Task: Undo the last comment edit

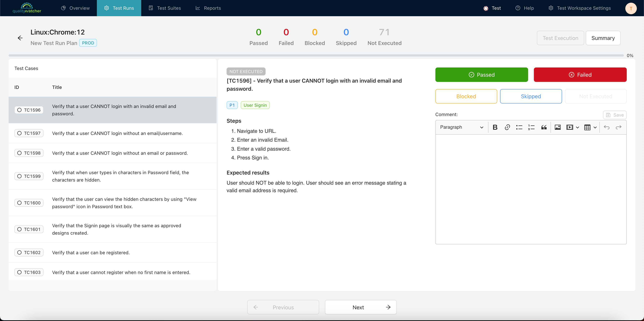Action: 606,127
